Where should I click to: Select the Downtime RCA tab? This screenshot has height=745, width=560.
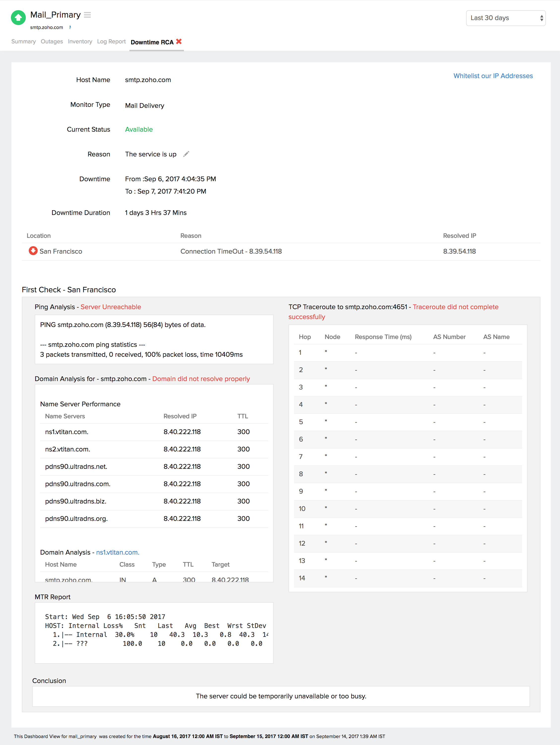coord(152,42)
